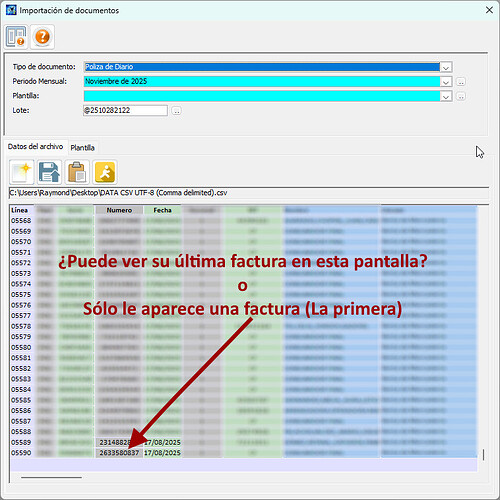This screenshot has height=500, width=500.
Task: Select row with line number 05573
Action: [243, 273]
